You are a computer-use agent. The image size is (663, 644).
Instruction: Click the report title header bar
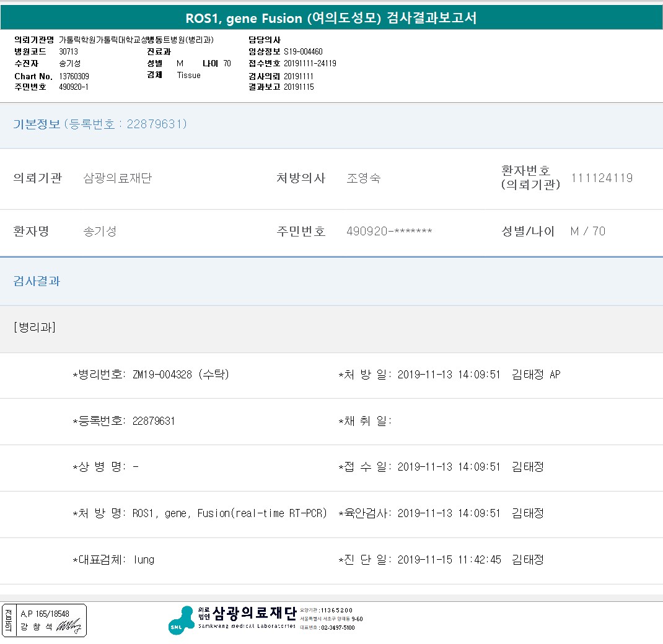point(331,18)
